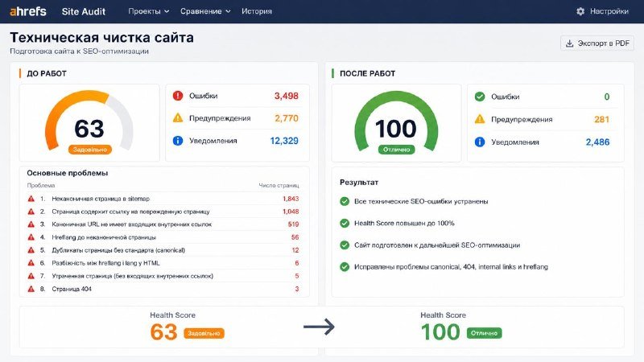Click warning icon for Каноничная URL row
This screenshot has width=644, height=362.
tap(31, 224)
